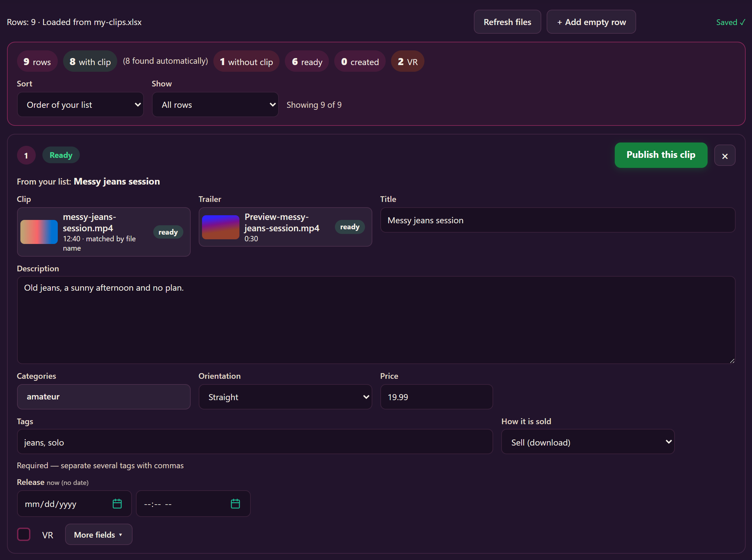
Task: Open the Sort dropdown Order of your list
Action: coord(80,105)
